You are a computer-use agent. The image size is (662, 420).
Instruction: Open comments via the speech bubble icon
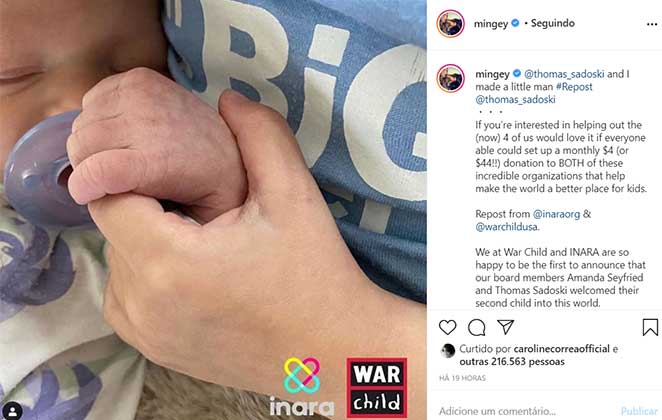tap(477, 328)
